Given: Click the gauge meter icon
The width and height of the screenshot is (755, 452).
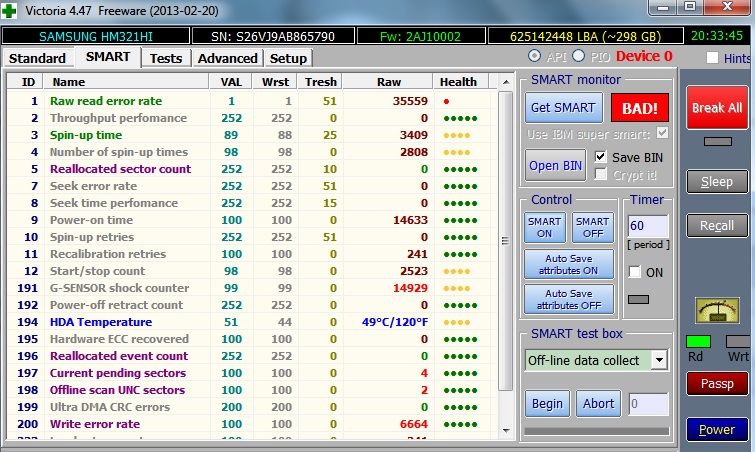Looking at the screenshot, I should tap(716, 310).
